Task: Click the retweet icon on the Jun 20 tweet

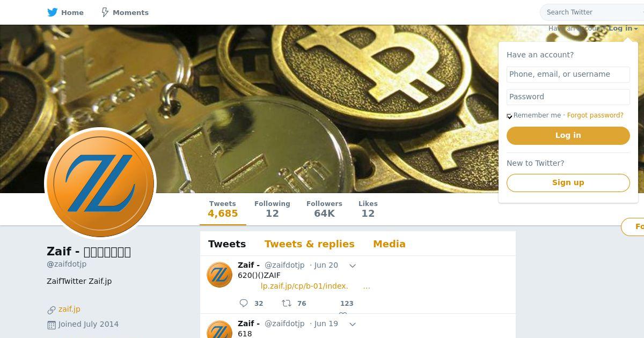Action: pyautogui.click(x=287, y=303)
